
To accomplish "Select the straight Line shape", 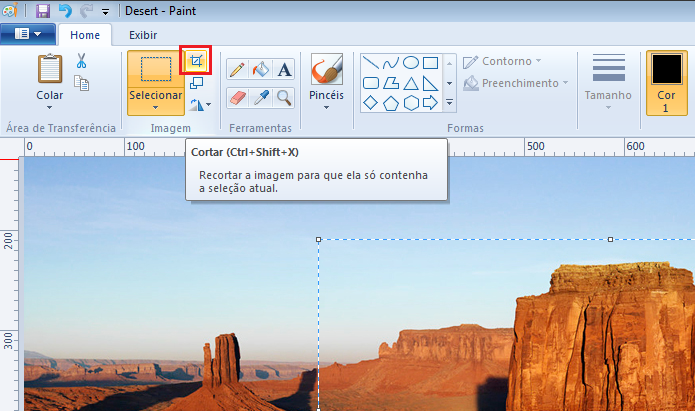I will coord(371,63).
